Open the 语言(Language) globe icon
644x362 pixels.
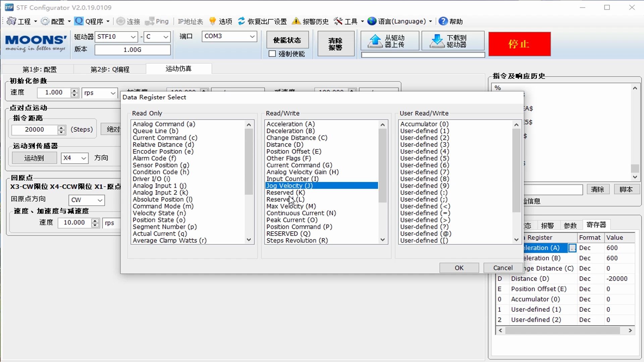pos(372,21)
